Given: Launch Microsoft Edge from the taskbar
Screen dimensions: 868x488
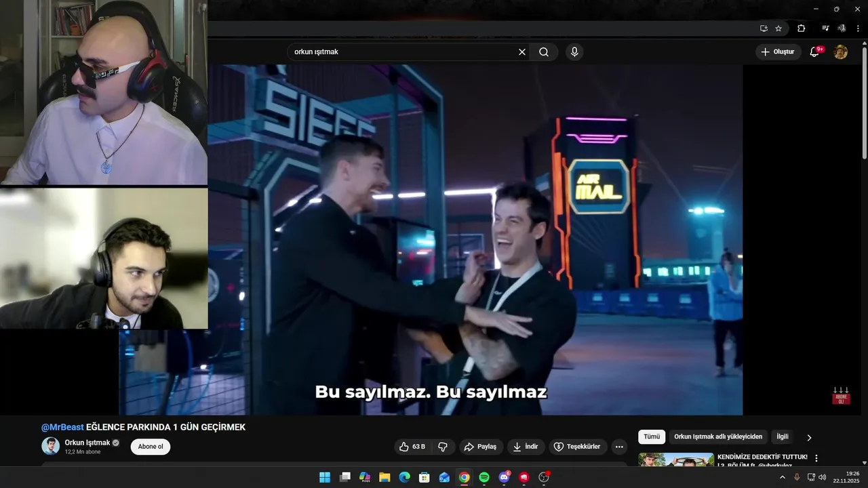Looking at the screenshot, I should pos(404,477).
